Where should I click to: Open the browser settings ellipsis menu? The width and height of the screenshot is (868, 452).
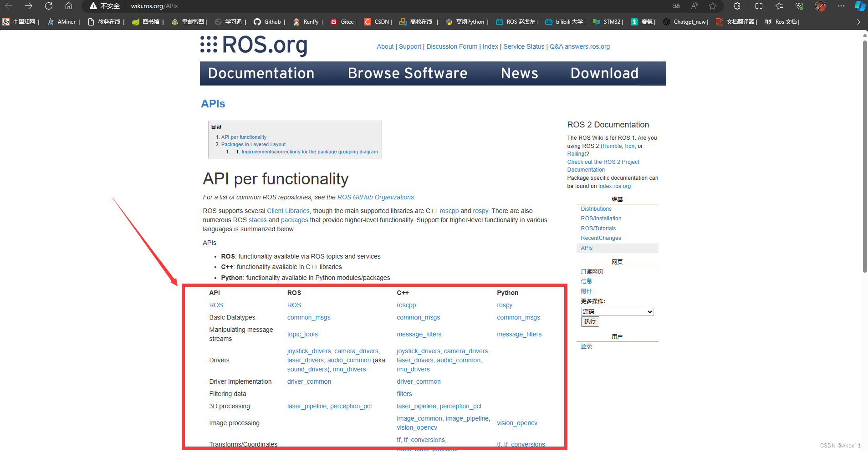842,6
